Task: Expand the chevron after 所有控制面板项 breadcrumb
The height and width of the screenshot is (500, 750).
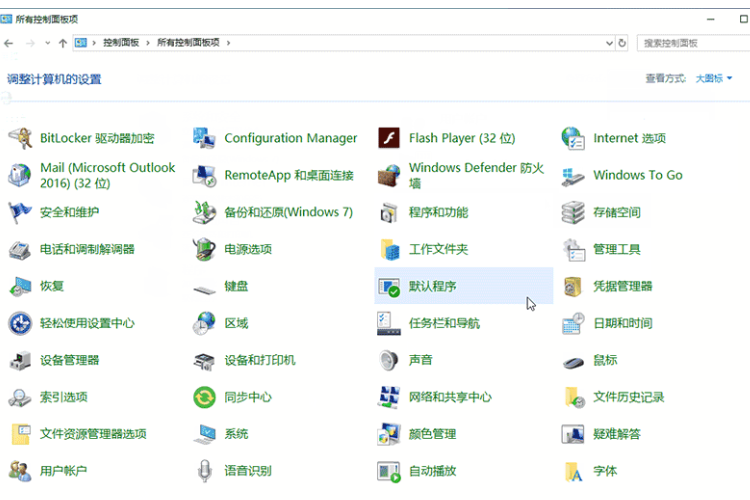Action: click(x=229, y=43)
